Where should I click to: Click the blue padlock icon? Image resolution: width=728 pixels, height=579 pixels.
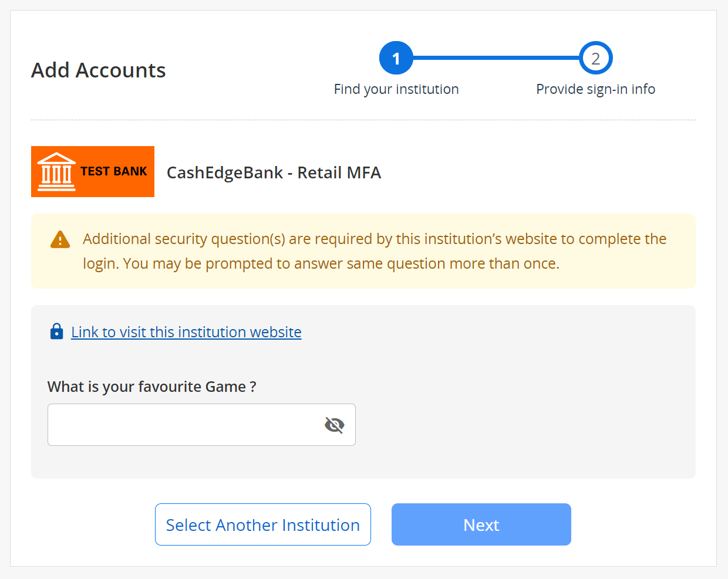56,331
